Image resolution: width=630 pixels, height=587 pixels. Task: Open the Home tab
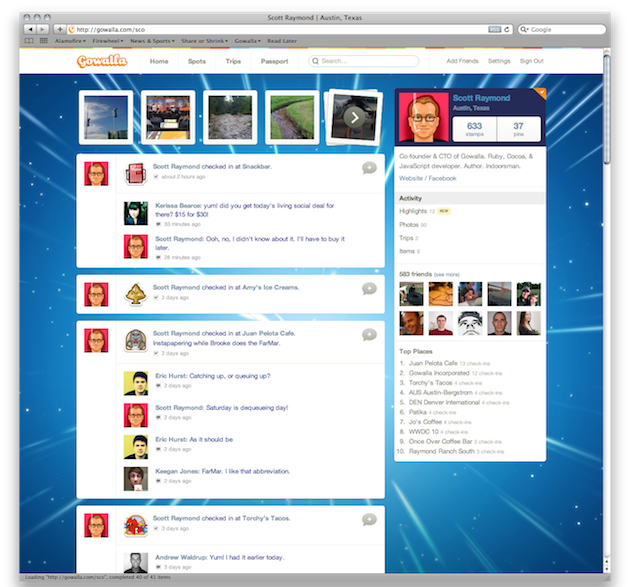(159, 61)
